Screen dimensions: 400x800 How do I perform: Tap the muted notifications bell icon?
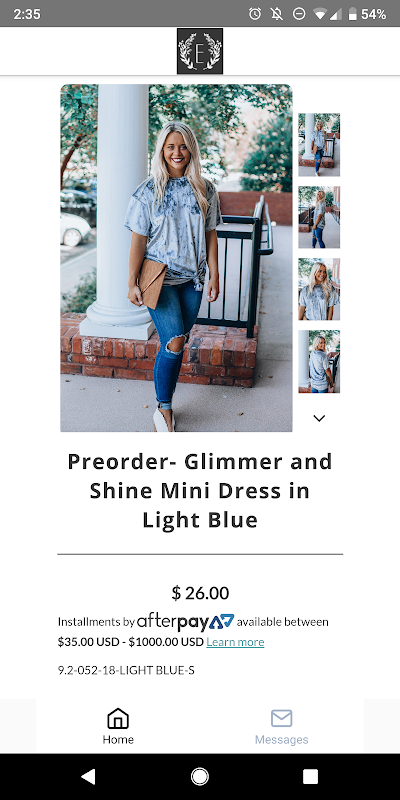point(277,14)
